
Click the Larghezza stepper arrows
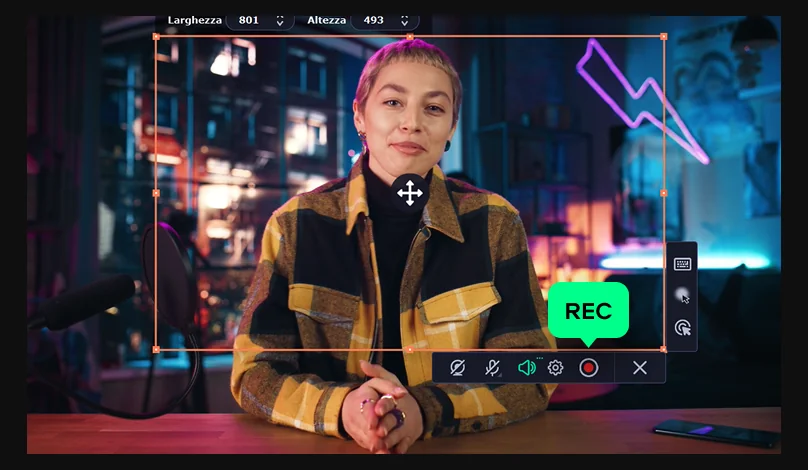tap(279, 20)
